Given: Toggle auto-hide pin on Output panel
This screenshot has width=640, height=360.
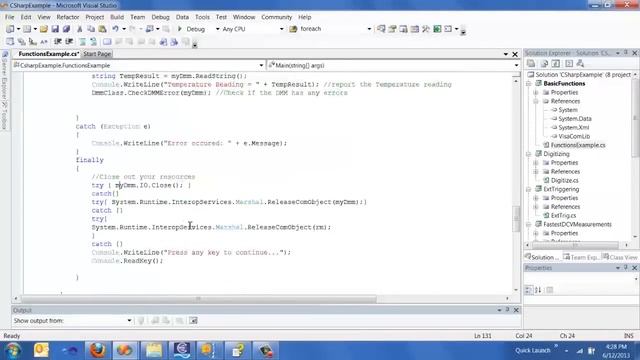Looking at the screenshot, I should coord(507,310).
